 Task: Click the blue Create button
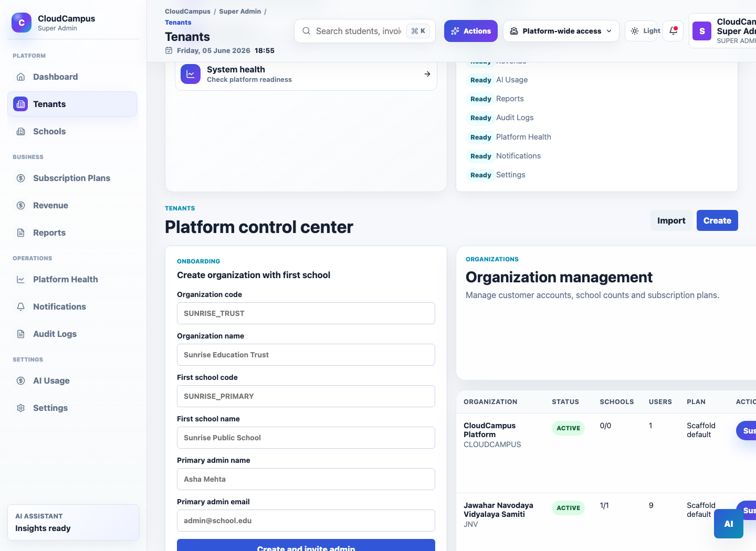pos(717,220)
